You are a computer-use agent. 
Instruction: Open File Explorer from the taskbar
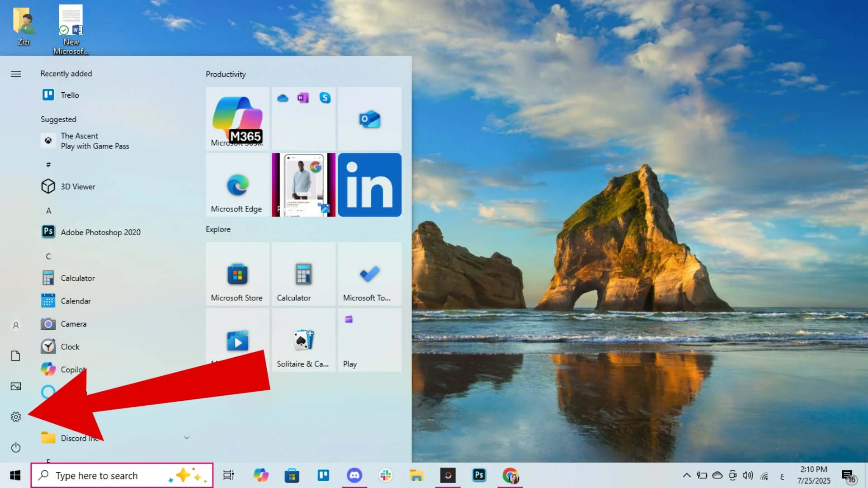coord(416,475)
